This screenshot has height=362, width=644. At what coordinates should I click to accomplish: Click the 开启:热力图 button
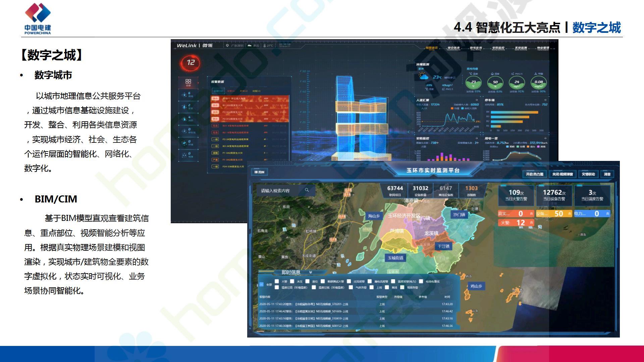[x=534, y=174]
